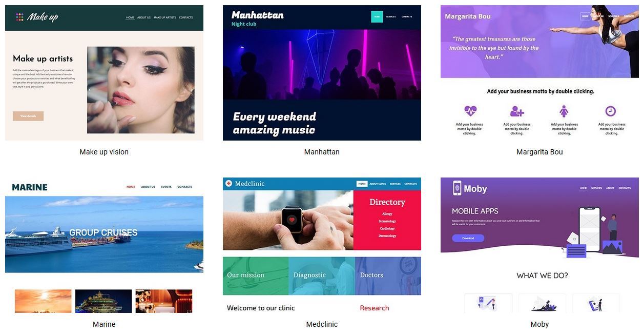Select ABOUT US in Marine template menu
644x335 pixels.
point(148,187)
